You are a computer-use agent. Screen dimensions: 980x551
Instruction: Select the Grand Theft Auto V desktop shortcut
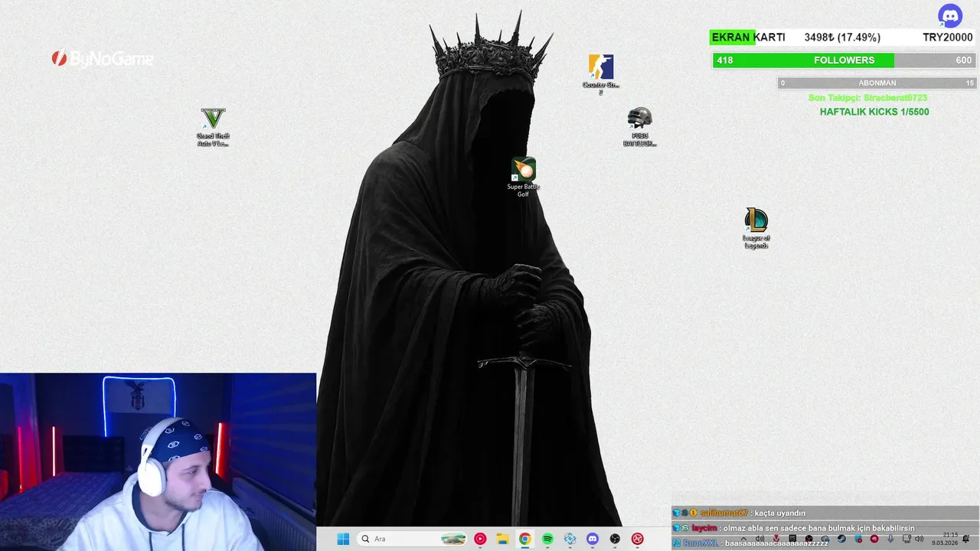[x=213, y=127]
